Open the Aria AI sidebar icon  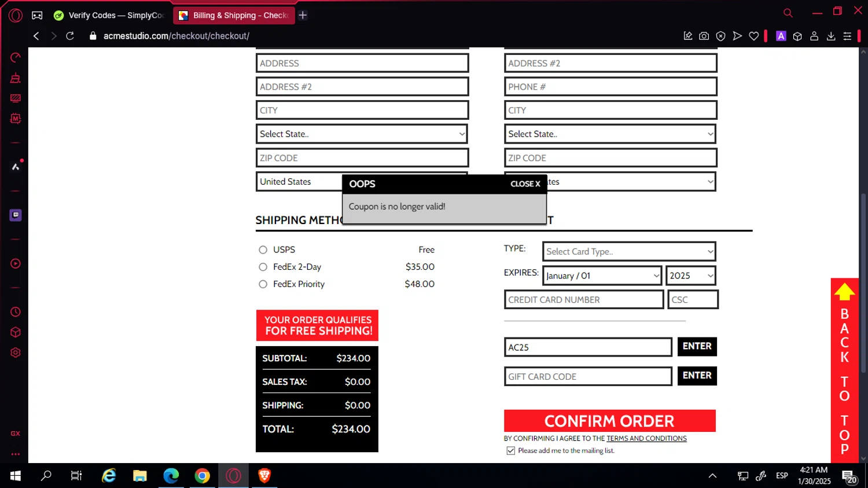pos(16,167)
